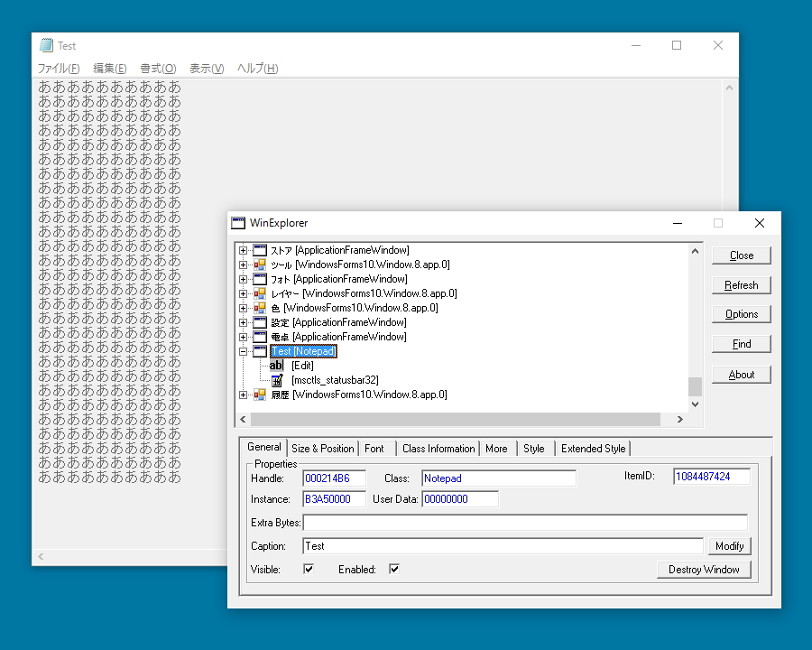The image size is (812, 650).
Task: Click the ab icon of the Edit control
Action: [x=277, y=366]
